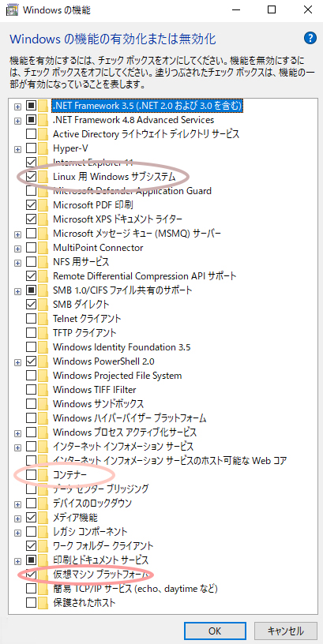The width and height of the screenshot is (323, 644).
Task: Click the folder icon beside Microsoft PDF 印刷
Action: click(43, 205)
